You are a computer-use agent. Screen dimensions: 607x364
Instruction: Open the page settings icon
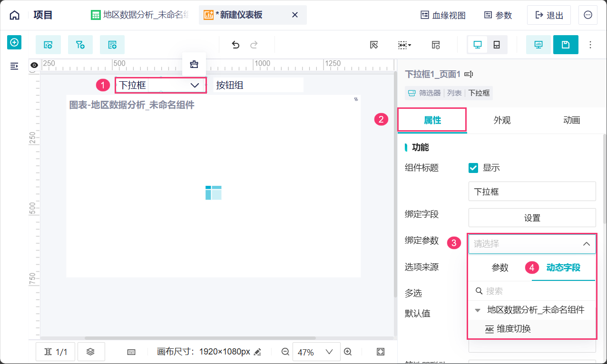click(436, 45)
